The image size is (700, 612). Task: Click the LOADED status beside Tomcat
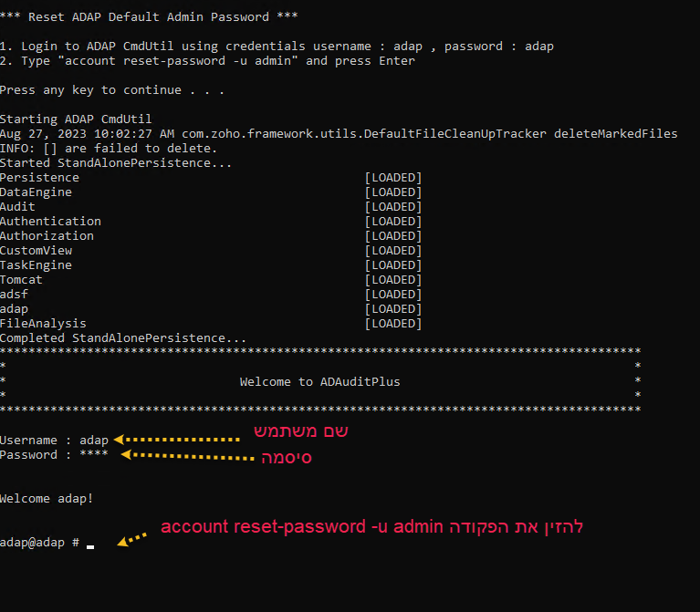click(392, 280)
